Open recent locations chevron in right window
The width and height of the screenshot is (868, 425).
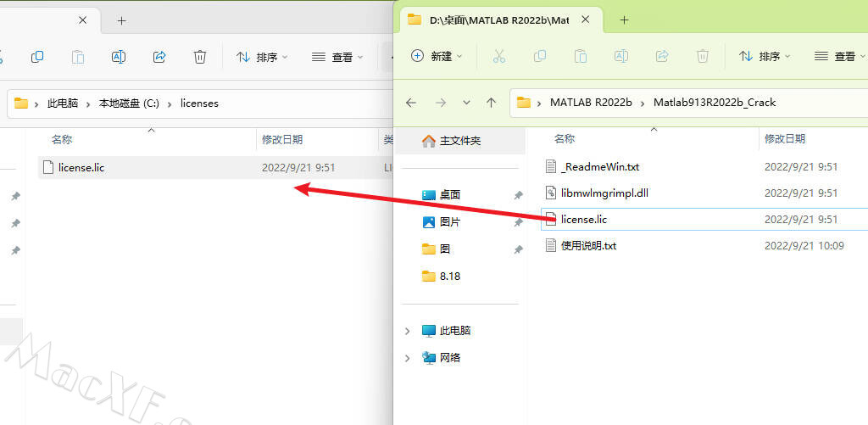[466, 103]
